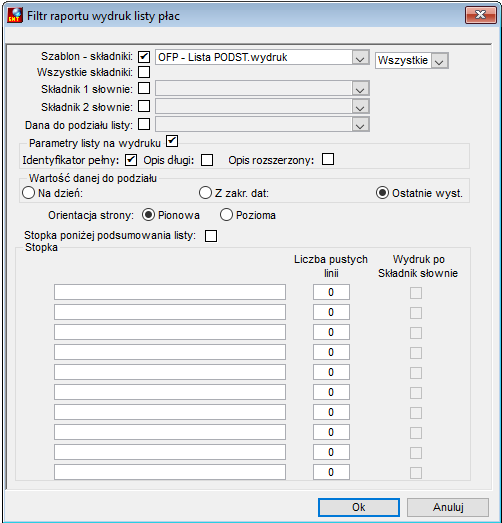Open OFP - Lista PODST.wydruk template dropdown
This screenshot has width=502, height=523.
point(360,57)
